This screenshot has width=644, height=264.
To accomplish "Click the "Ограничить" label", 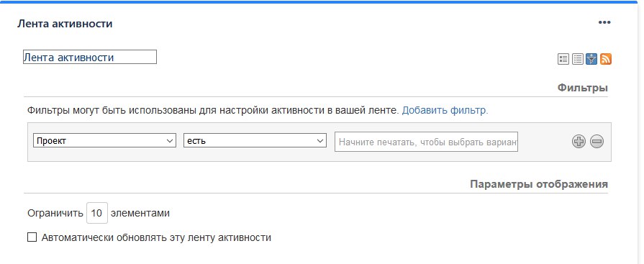I will (x=55, y=213).
